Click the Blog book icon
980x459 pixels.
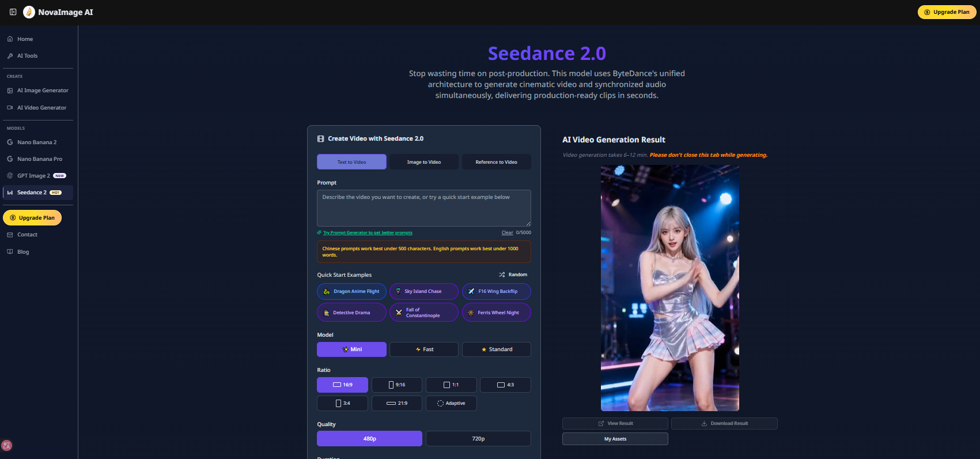tap(10, 252)
